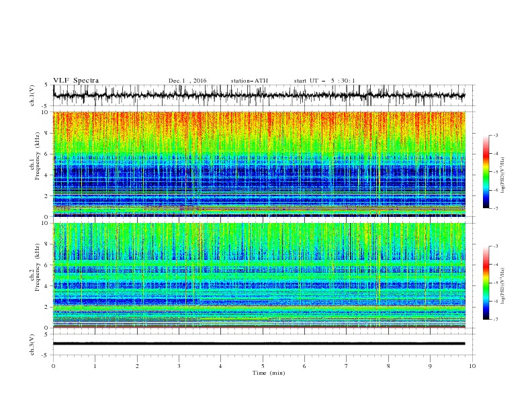Click the "-3" label on ch.1 color bar
532x411 pixels.
496,135
